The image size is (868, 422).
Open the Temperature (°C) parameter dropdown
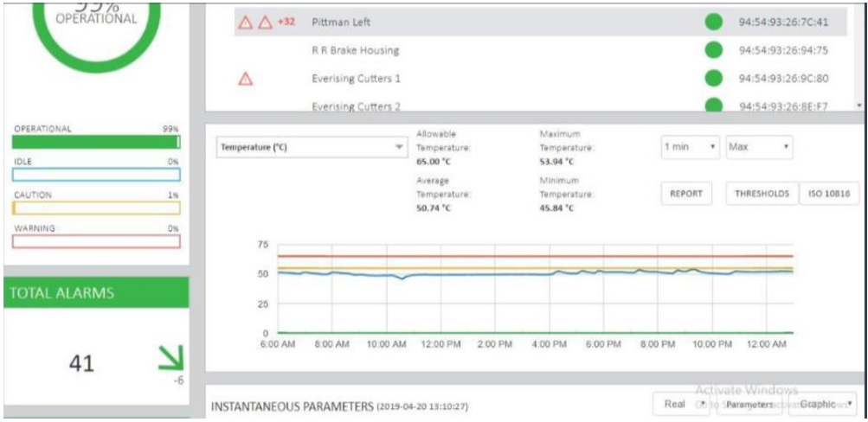click(x=312, y=147)
